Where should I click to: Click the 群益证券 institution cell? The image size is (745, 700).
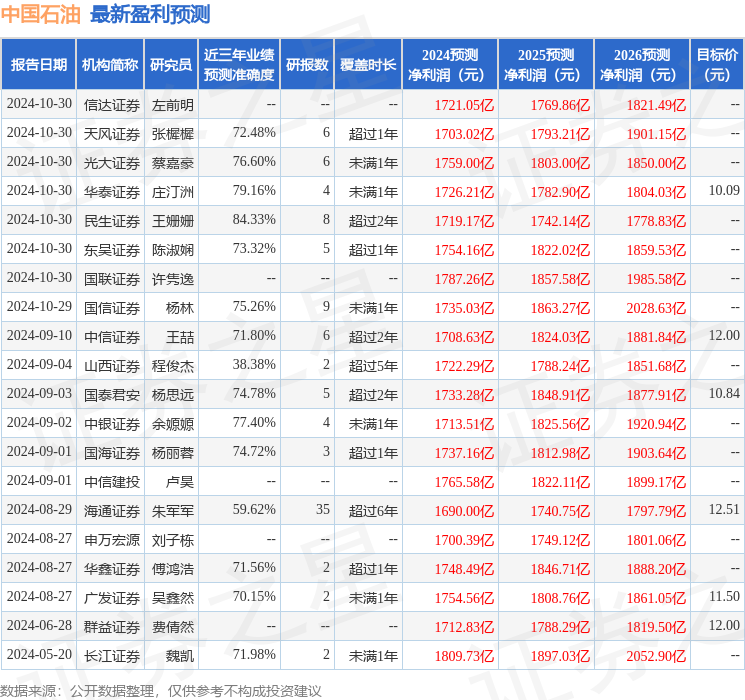coord(112,627)
